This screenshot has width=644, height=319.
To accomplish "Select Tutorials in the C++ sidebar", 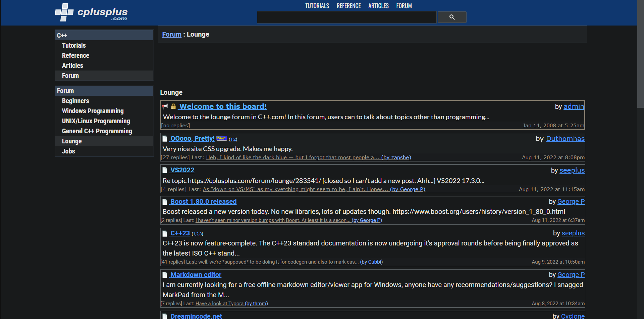I will point(104,45).
